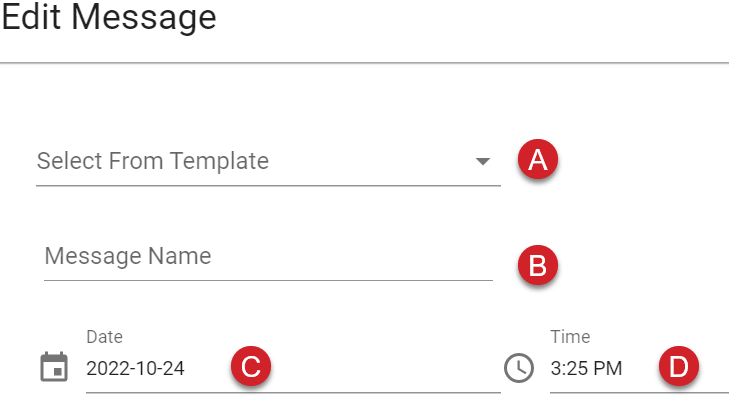This screenshot has height=415, width=729.
Task: Click the red B marker badge
Action: tap(538, 265)
